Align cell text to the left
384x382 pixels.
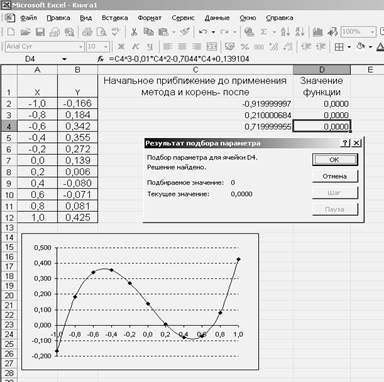point(168,47)
